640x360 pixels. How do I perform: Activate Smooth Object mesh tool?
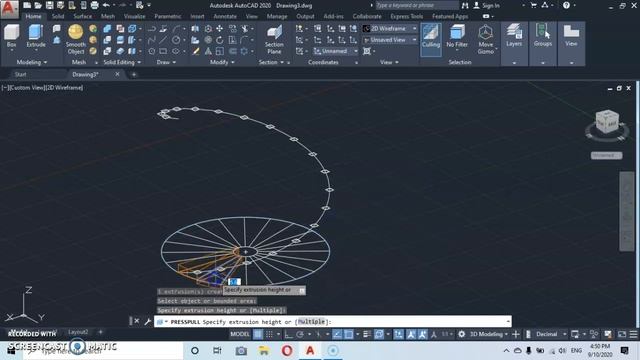click(76, 40)
